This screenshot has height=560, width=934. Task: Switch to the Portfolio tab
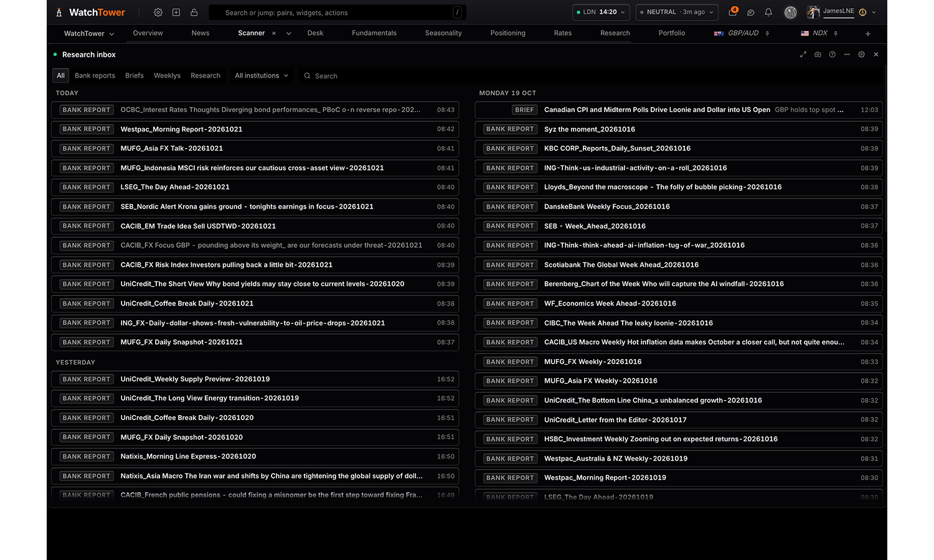click(672, 34)
